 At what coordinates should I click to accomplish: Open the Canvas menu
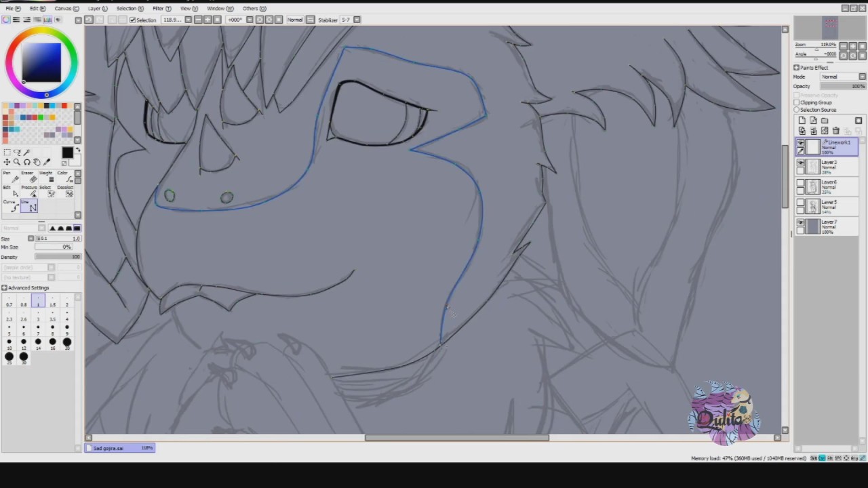point(66,8)
